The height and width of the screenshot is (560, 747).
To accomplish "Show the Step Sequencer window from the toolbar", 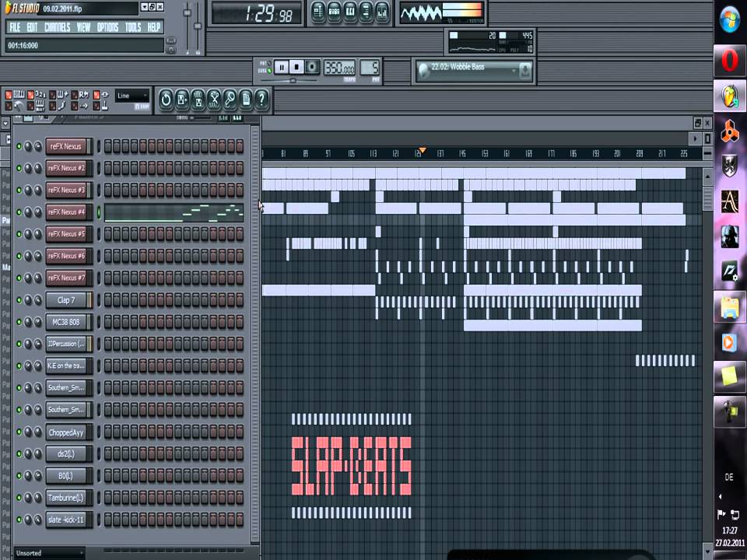I will [335, 13].
